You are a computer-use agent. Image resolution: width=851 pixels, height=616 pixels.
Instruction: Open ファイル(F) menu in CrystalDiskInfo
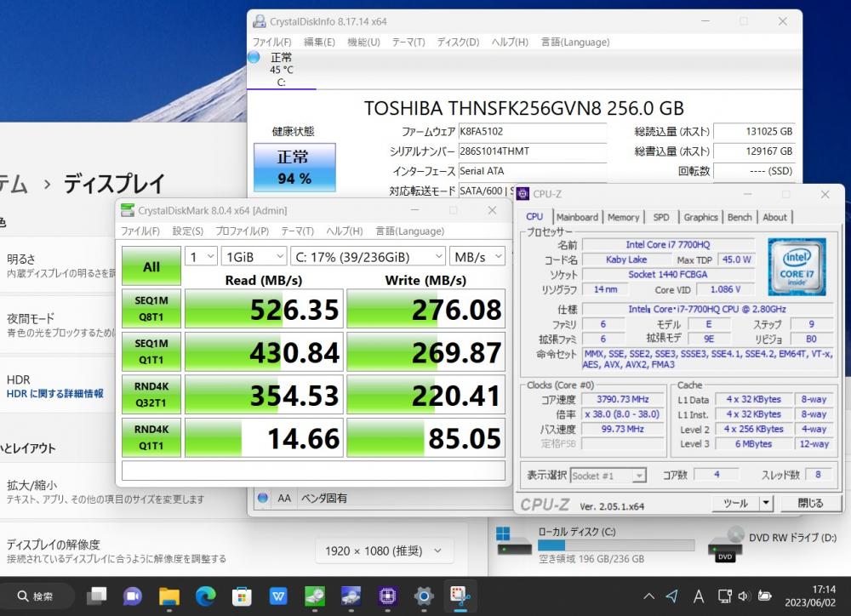(272, 43)
